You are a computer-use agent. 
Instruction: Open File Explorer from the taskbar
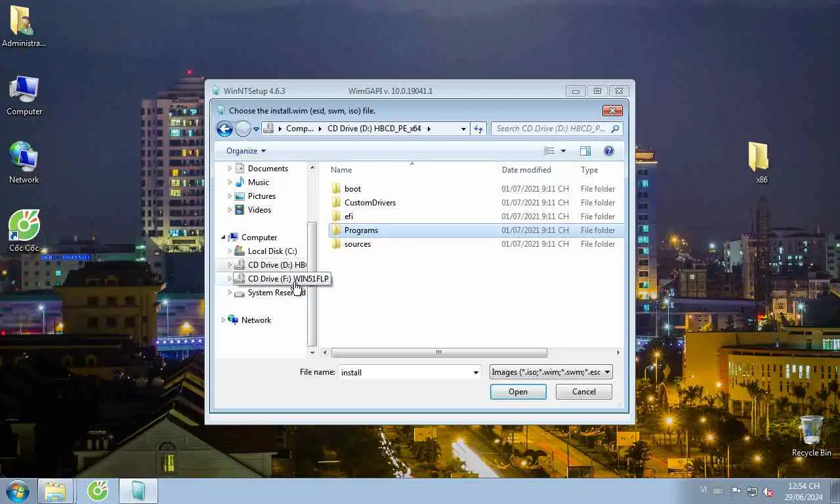(55, 491)
